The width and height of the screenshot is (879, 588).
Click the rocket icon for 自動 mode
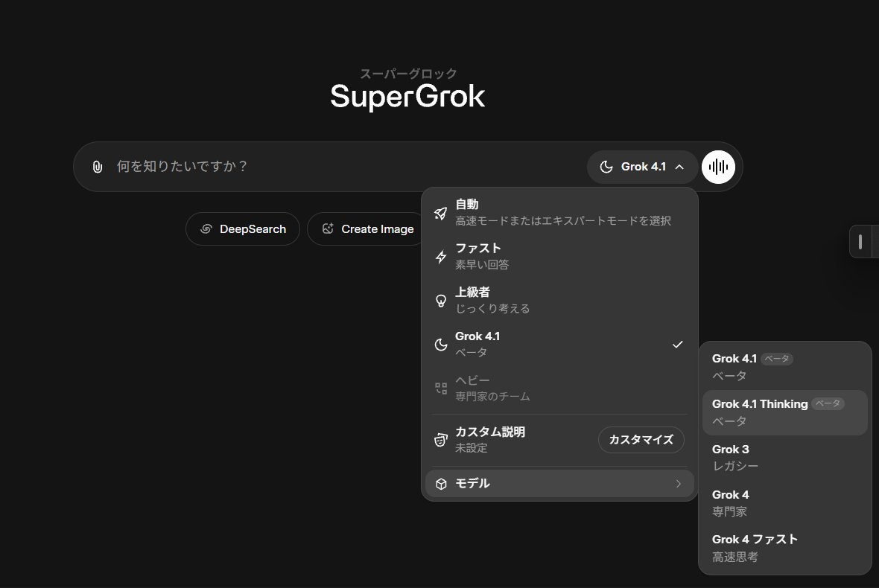[x=441, y=213]
